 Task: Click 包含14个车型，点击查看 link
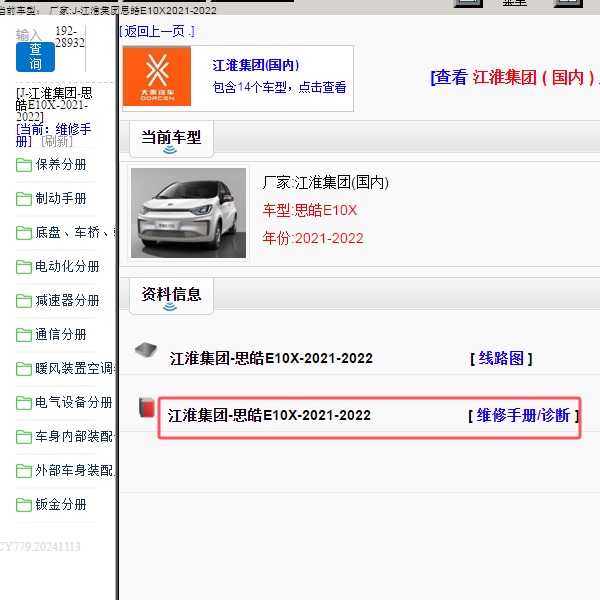point(279,87)
